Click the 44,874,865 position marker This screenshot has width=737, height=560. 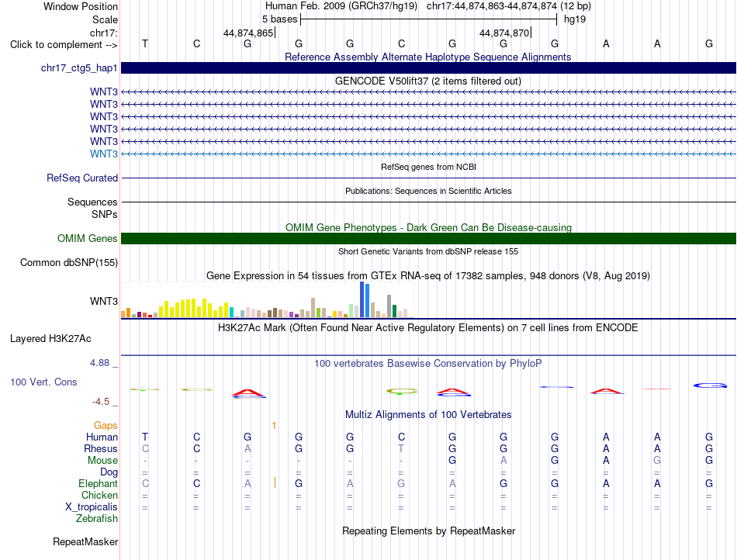pos(248,33)
